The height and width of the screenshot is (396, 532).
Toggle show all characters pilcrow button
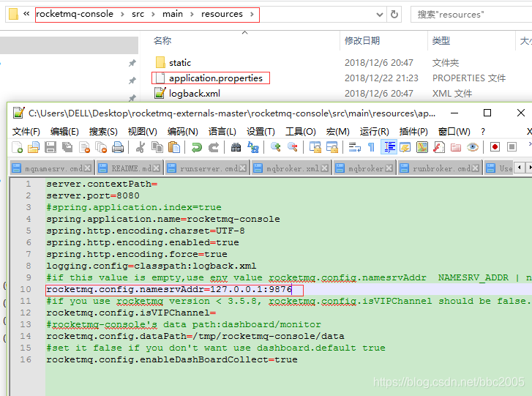tap(372, 148)
